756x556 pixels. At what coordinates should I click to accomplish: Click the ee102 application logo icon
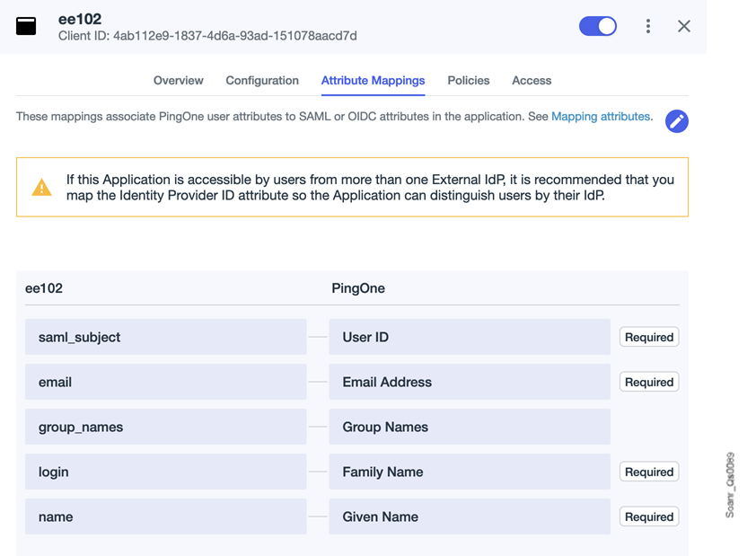26,26
